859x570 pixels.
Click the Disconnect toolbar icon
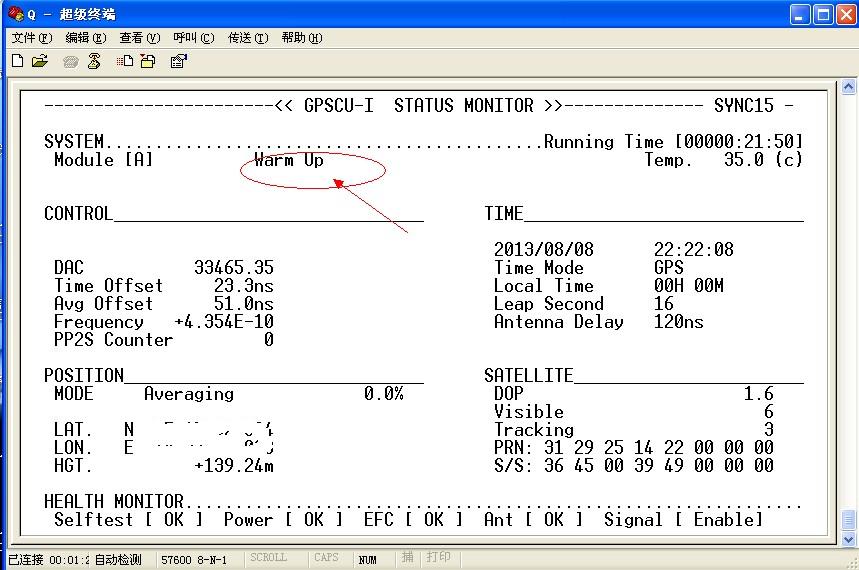tap(94, 61)
